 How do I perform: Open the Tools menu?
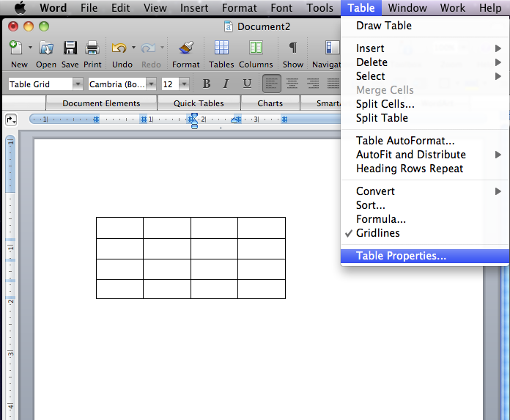click(319, 8)
